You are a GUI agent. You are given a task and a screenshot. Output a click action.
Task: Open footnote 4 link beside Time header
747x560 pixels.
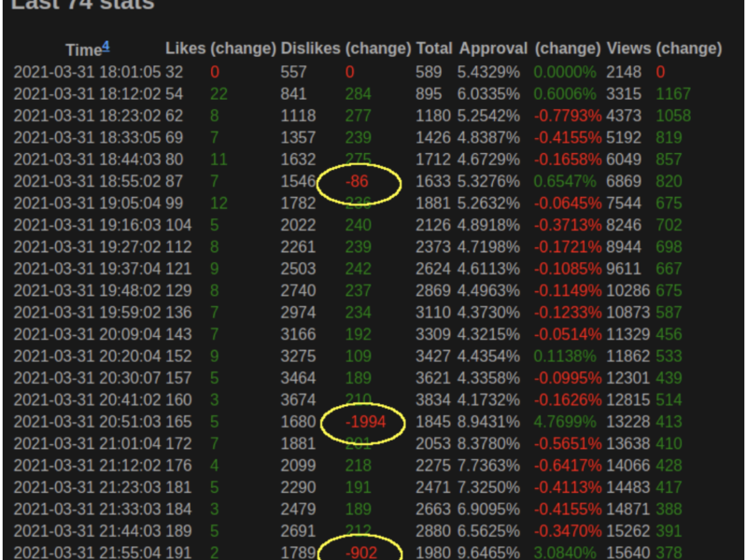(x=106, y=45)
